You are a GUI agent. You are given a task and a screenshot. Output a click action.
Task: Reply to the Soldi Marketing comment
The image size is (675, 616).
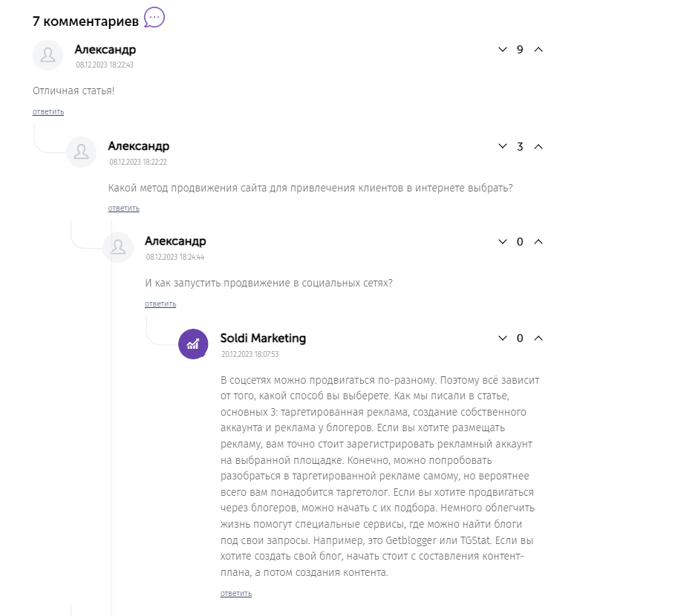[236, 594]
